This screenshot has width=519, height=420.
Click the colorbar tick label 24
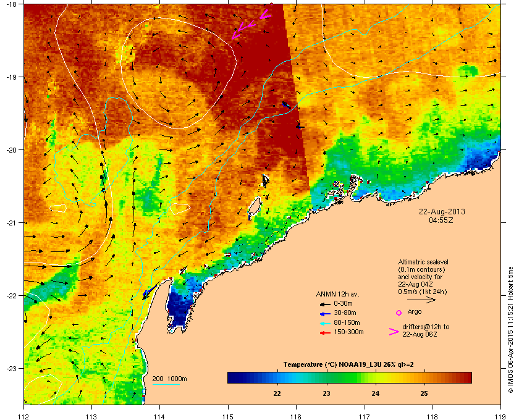click(376, 393)
